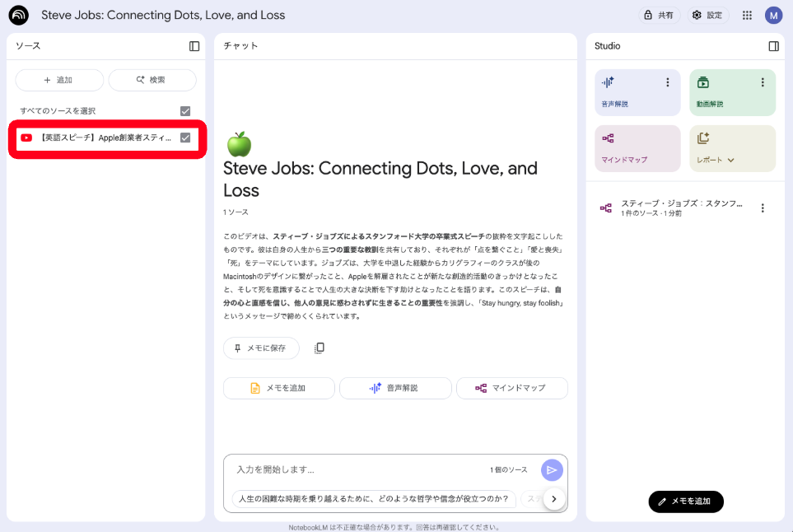Open 動画解説 card options menu

(x=763, y=82)
